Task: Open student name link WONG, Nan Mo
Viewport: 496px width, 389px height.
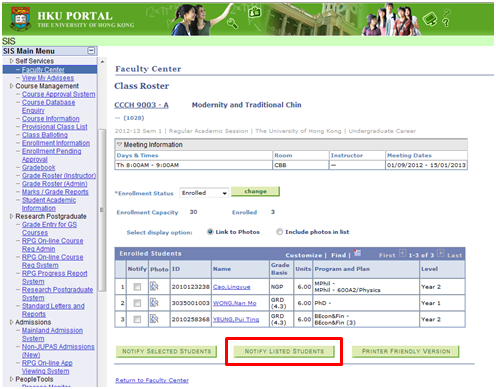Action: click(x=235, y=303)
